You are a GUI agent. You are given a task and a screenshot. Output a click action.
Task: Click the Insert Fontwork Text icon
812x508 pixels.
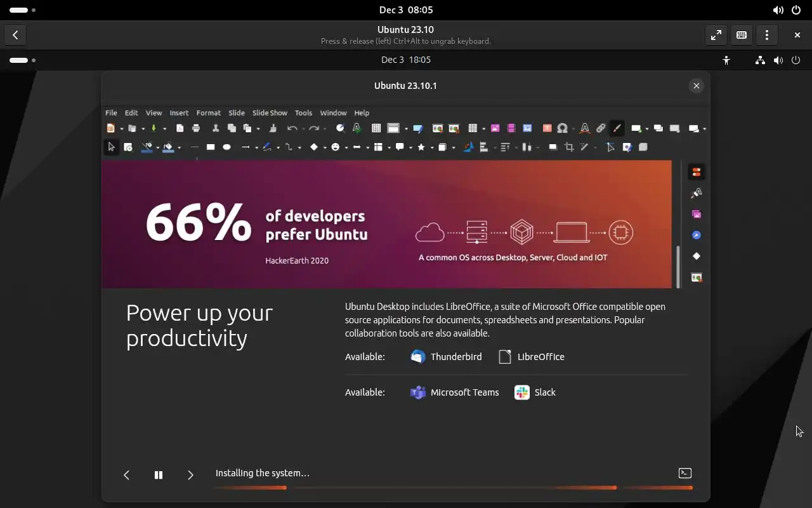click(585, 128)
